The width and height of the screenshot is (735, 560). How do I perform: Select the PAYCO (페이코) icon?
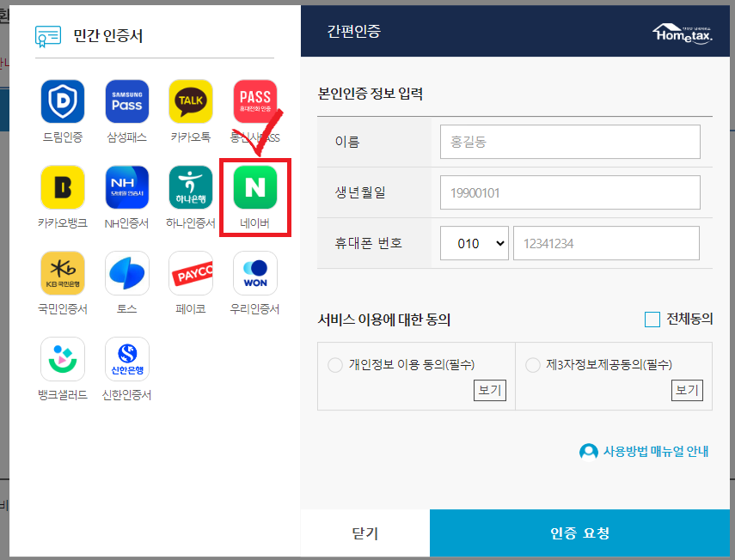(x=190, y=273)
